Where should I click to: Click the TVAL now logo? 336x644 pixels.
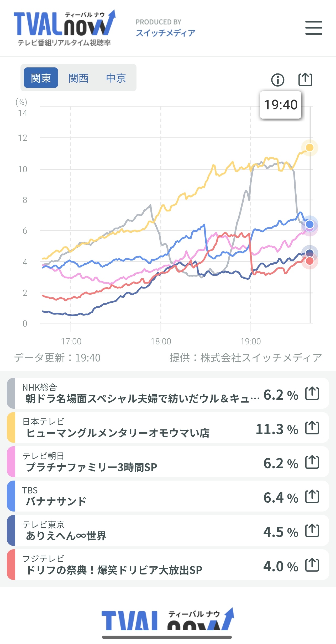click(x=64, y=28)
